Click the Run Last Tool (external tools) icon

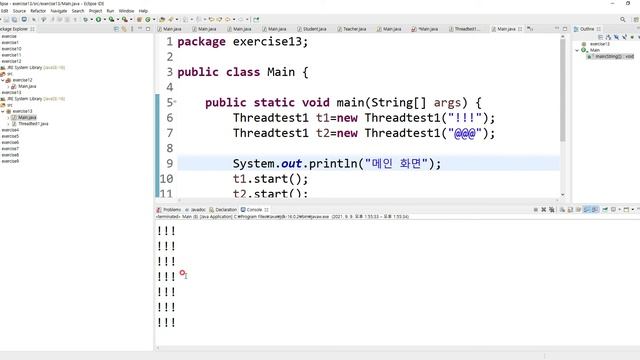point(124,20)
